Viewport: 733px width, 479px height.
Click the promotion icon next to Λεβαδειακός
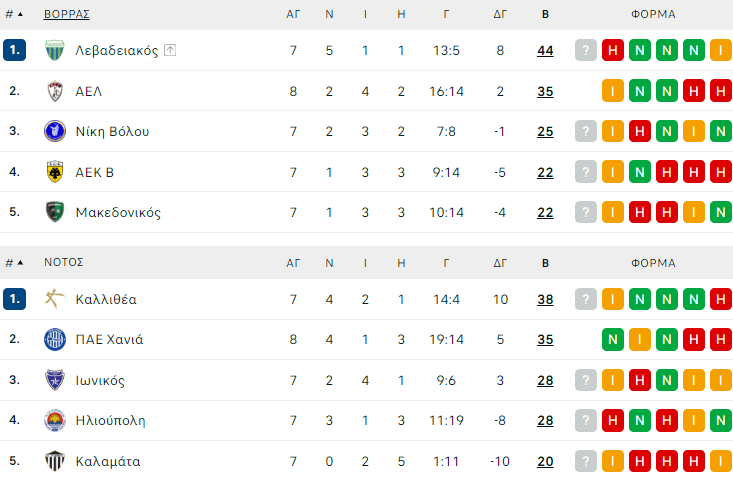(x=170, y=50)
